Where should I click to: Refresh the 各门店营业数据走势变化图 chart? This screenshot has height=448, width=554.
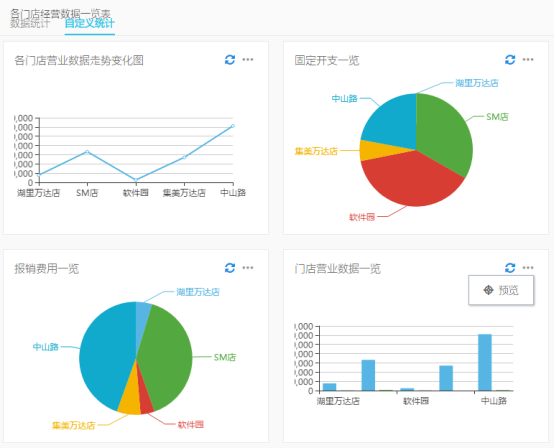(x=230, y=60)
